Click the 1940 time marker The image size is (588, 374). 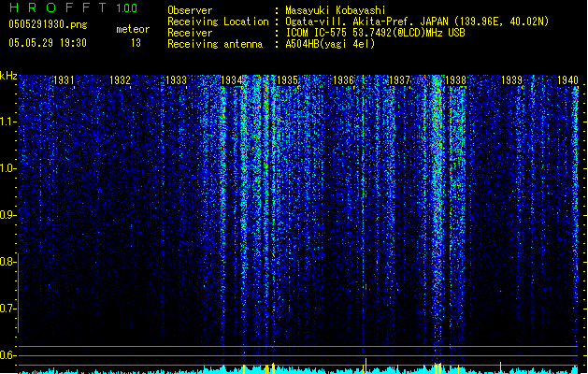[x=567, y=80]
